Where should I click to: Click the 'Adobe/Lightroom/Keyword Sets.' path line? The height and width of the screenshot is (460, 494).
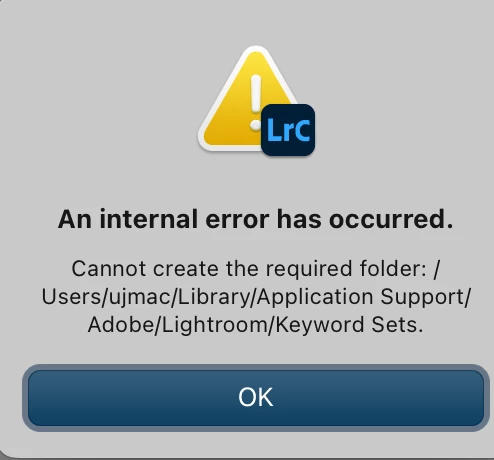pyautogui.click(x=256, y=325)
